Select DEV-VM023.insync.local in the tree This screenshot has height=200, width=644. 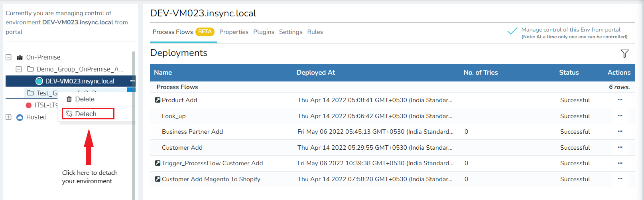[x=79, y=81]
